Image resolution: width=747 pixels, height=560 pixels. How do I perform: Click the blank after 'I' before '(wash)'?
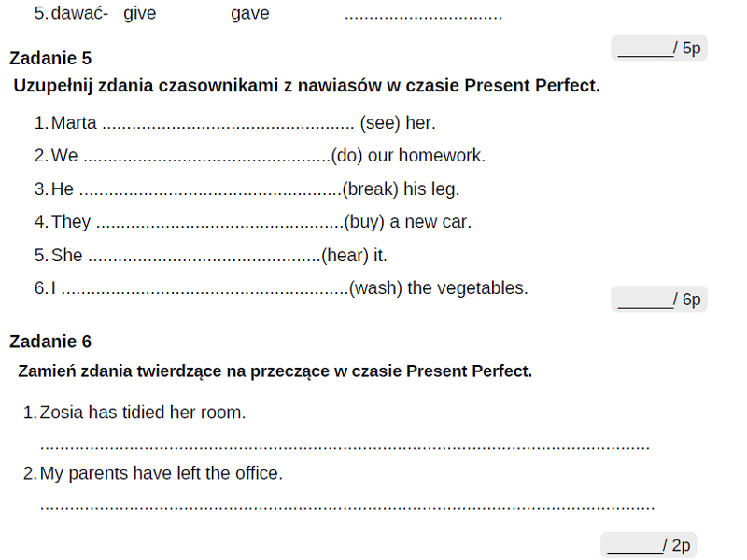(x=204, y=289)
